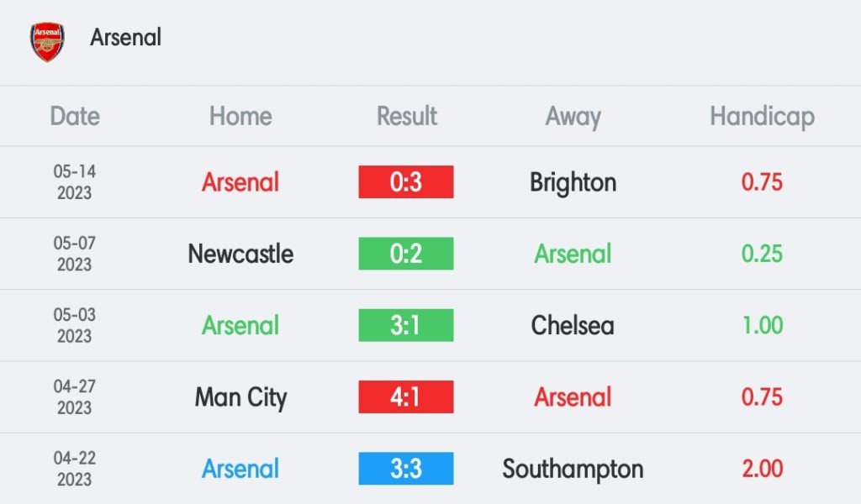Click the Southampton away team

(x=573, y=470)
